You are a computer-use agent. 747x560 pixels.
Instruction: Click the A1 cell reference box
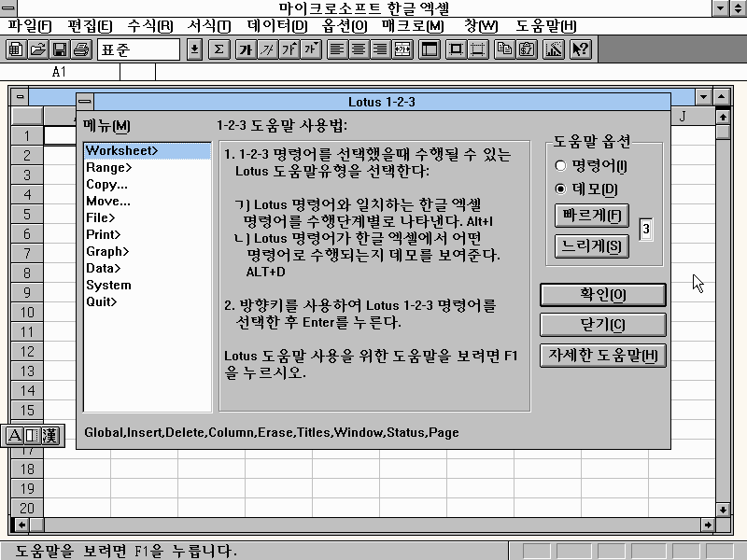[x=60, y=72]
